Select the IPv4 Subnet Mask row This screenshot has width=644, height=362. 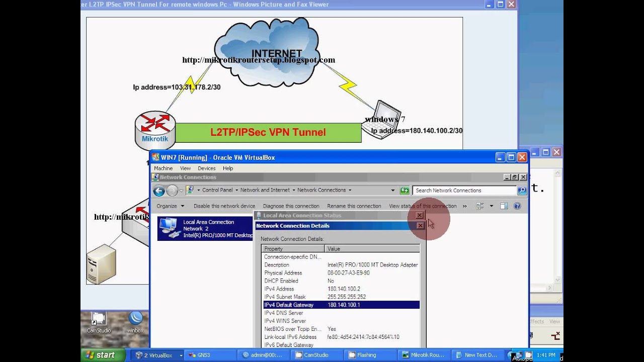click(x=341, y=297)
